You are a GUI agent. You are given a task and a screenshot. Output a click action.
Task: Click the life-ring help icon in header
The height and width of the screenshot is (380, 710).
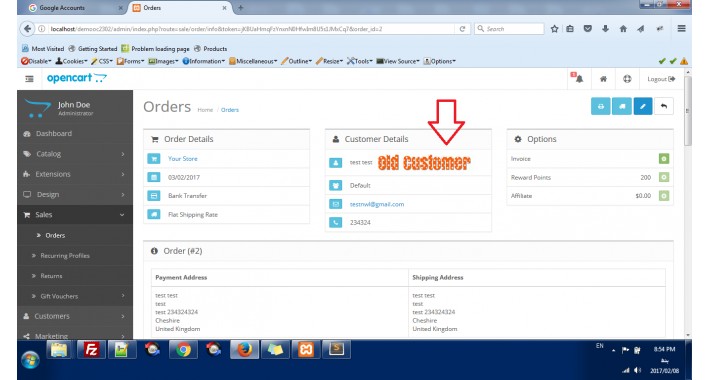pos(627,79)
